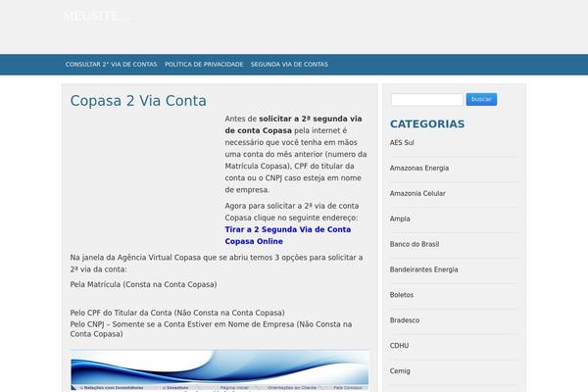The image size is (588, 392).
Task: Go to Política de Privacidade page
Action: coord(204,65)
